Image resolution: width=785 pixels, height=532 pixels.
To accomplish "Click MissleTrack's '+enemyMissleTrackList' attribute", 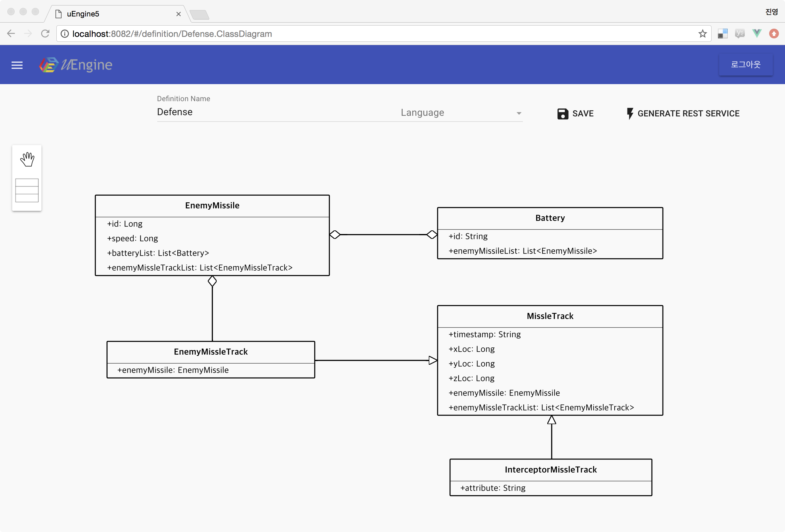I will click(x=541, y=407).
